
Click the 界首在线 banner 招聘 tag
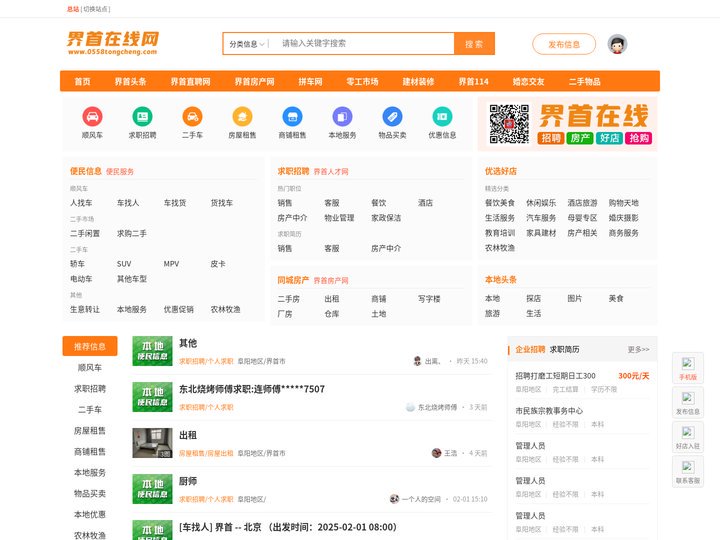pos(551,138)
